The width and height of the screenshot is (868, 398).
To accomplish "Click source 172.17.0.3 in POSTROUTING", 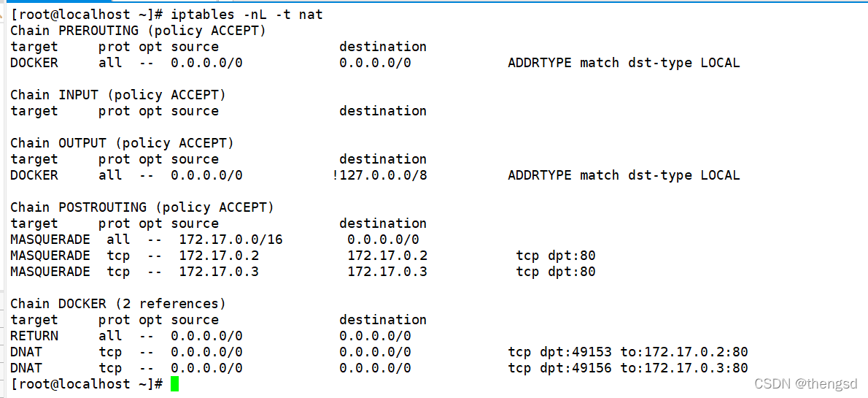I will [219, 272].
